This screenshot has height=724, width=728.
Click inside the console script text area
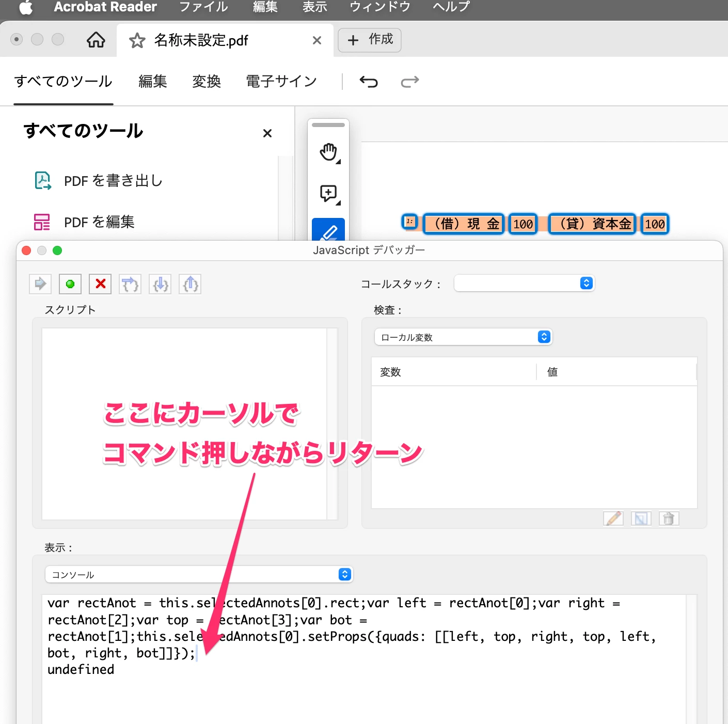pos(364,659)
